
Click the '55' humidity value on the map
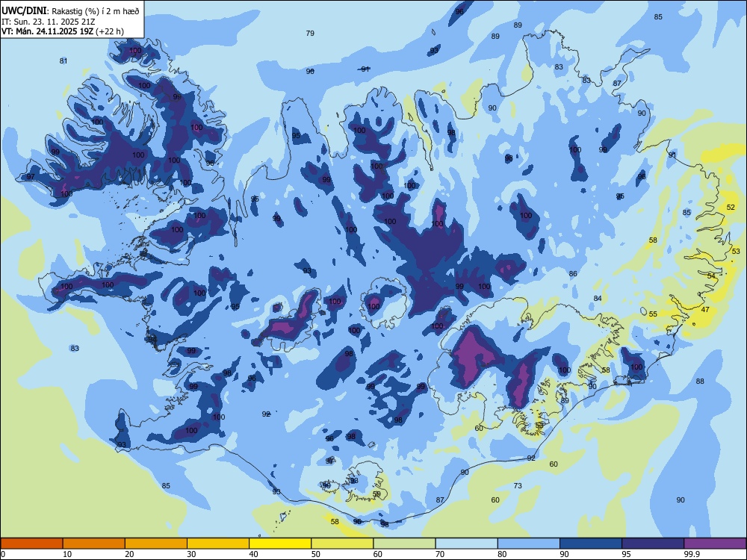tap(653, 314)
